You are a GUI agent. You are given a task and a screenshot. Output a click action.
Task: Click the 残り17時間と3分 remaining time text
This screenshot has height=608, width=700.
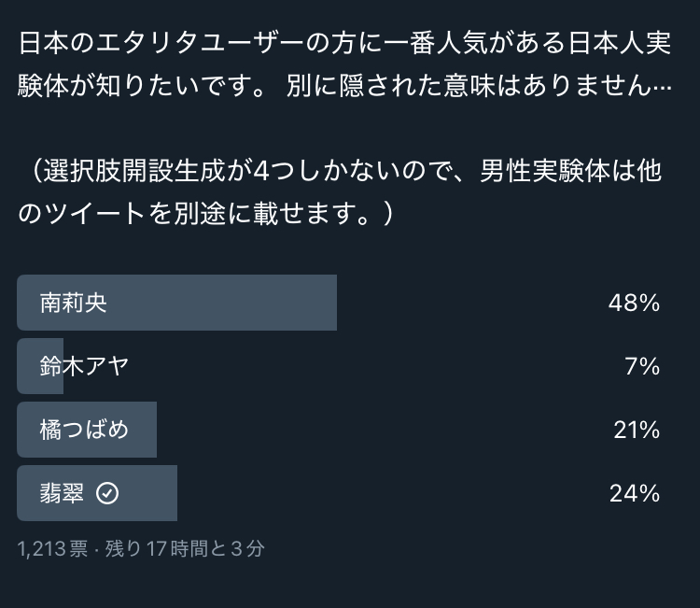185,548
